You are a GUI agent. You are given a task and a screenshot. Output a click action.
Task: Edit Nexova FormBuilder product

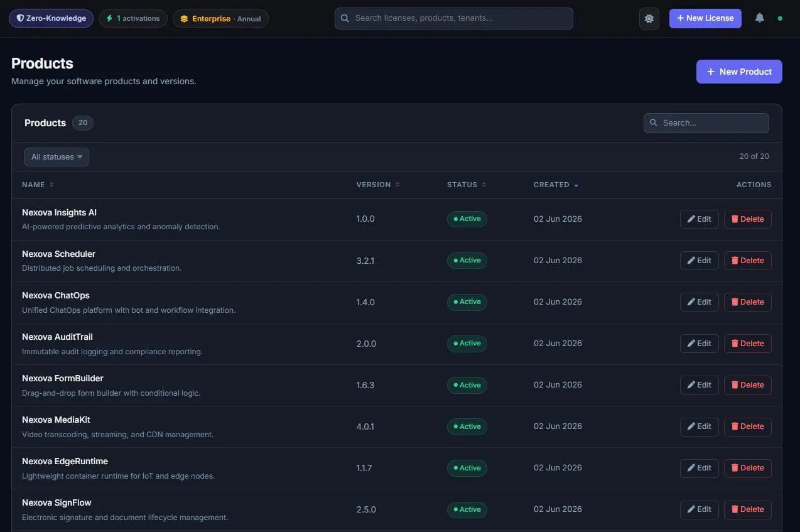(x=700, y=385)
